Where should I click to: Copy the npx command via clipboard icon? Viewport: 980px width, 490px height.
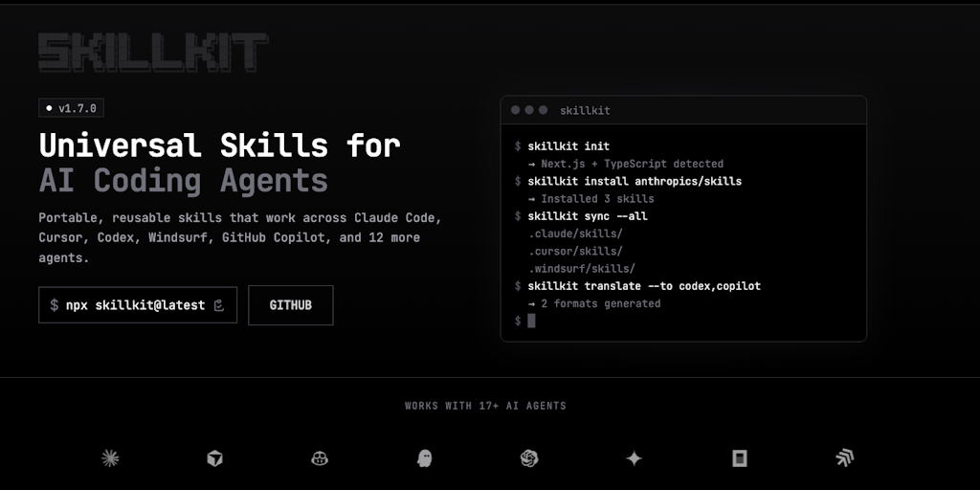click(x=219, y=305)
